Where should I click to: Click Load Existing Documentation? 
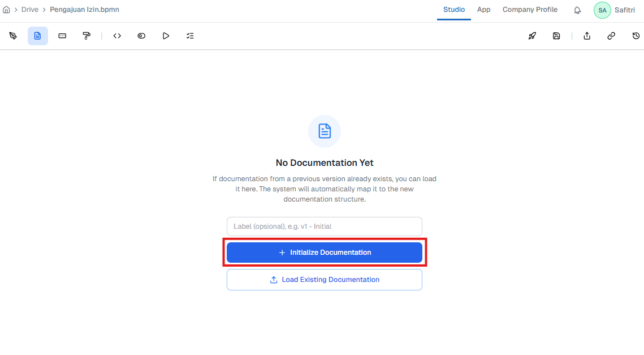click(324, 279)
